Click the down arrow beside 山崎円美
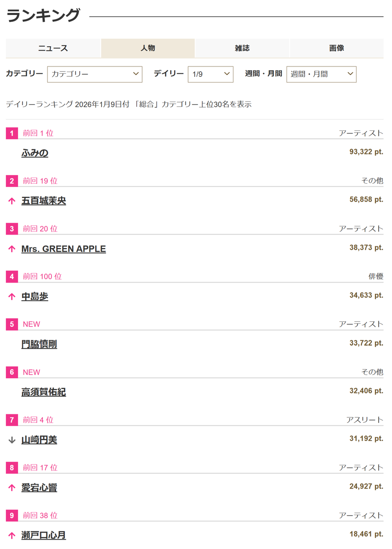The image size is (392, 549). (x=12, y=440)
